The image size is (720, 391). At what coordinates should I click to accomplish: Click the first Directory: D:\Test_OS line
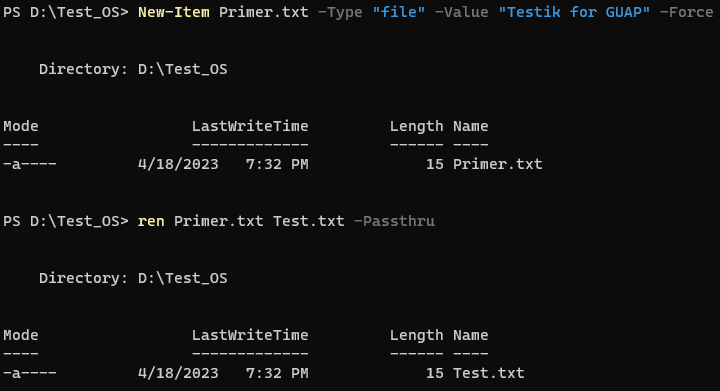(x=133, y=69)
